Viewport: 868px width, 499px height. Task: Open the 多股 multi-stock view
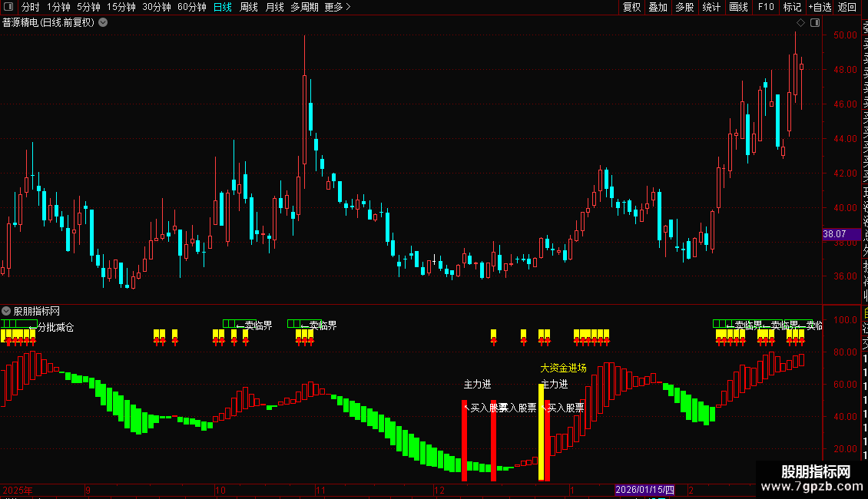click(684, 7)
